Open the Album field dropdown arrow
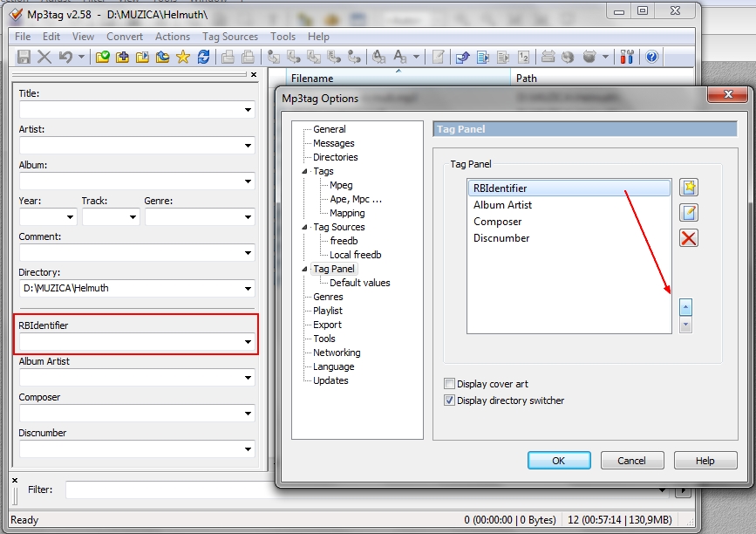This screenshot has height=534, width=756. click(x=248, y=181)
